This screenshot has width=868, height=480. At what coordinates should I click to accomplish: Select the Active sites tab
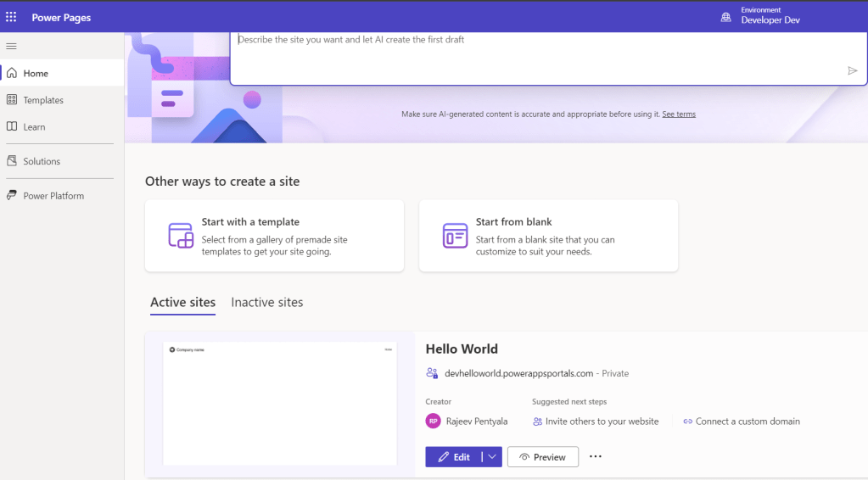[182, 303]
